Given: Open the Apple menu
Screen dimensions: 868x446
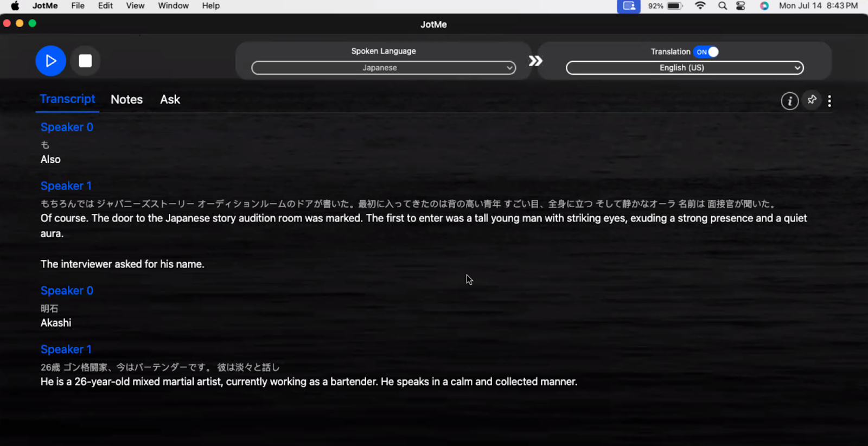Looking at the screenshot, I should tap(15, 6).
